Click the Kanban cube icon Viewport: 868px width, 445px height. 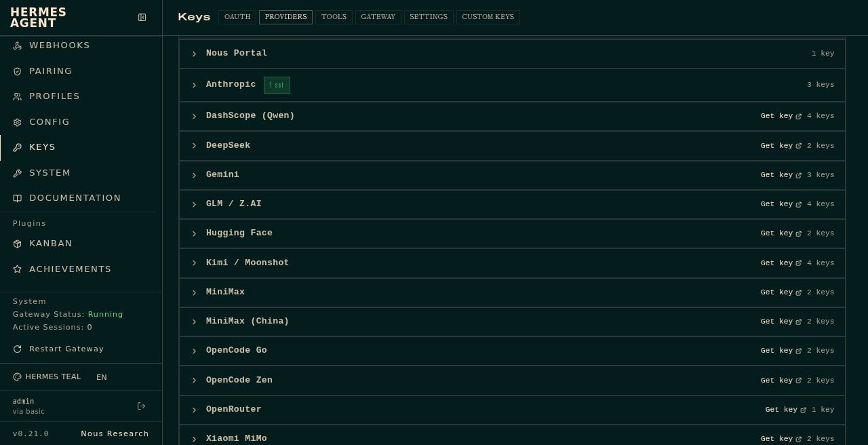coord(18,244)
